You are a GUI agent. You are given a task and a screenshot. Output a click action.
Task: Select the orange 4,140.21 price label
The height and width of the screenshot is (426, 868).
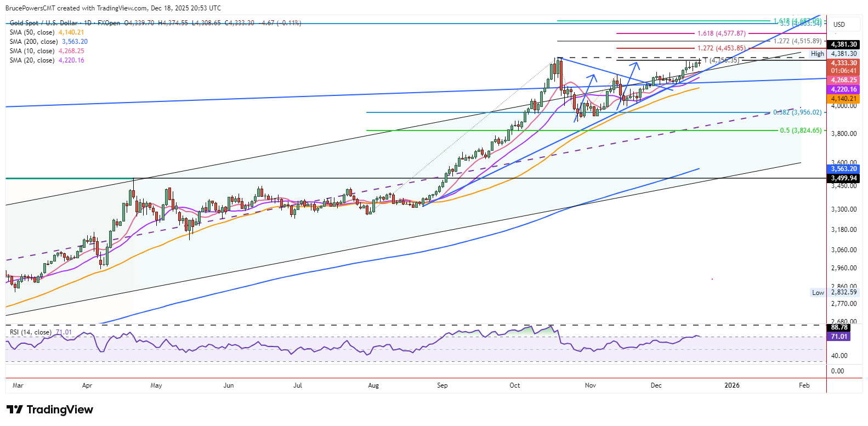coord(843,99)
